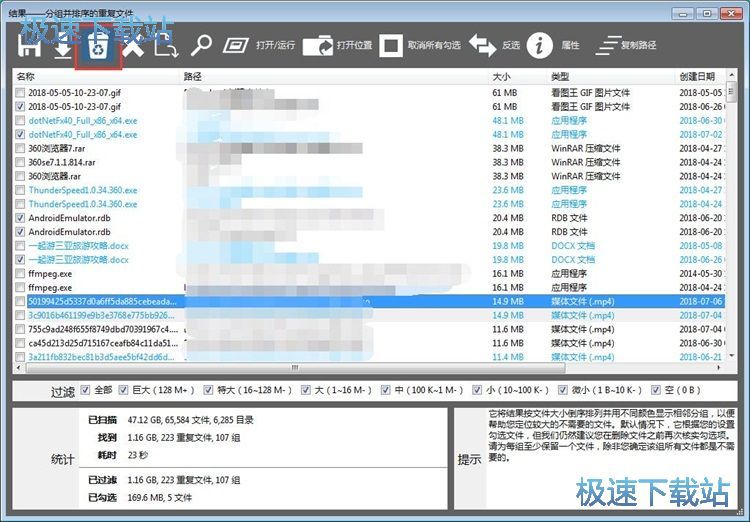The image size is (750, 522).
Task: Tick the checkbox for 360se7.1.1.814.rar
Action: click(20, 162)
